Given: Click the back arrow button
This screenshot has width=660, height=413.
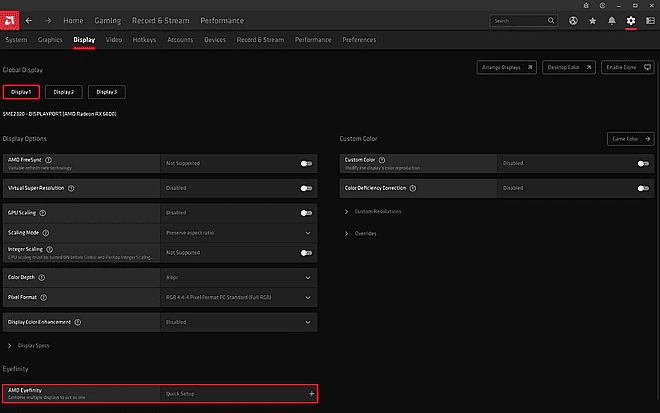Looking at the screenshot, I should [29, 20].
